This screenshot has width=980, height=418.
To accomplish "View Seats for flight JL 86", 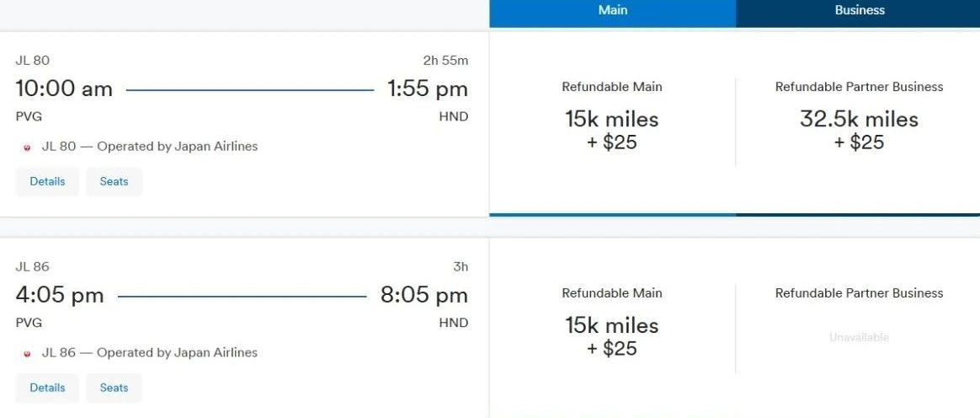I will [114, 388].
